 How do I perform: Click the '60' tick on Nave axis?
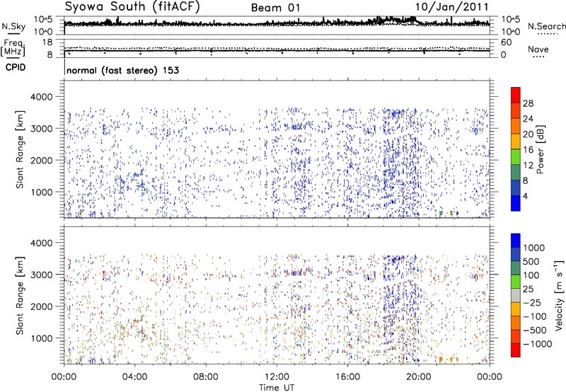pos(506,42)
